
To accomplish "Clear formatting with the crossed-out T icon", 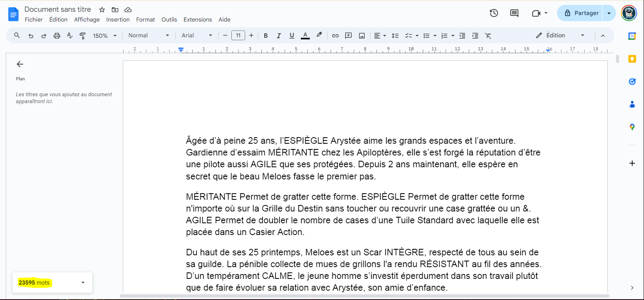I will coord(488,36).
